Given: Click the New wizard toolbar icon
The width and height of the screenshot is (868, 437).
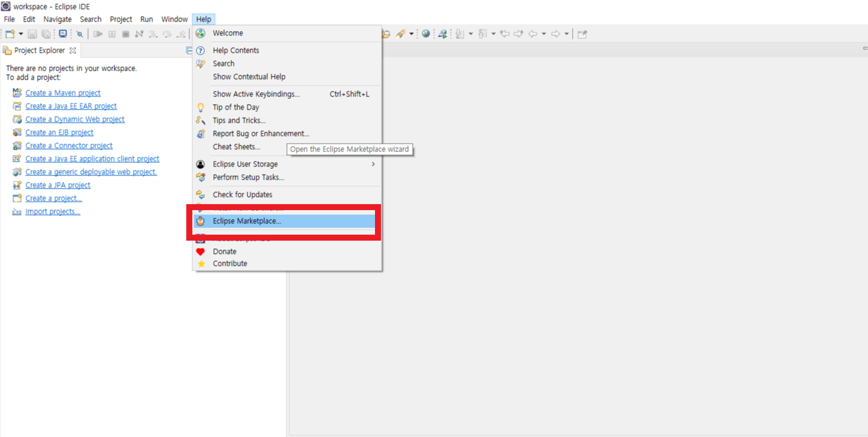Looking at the screenshot, I should (x=10, y=34).
